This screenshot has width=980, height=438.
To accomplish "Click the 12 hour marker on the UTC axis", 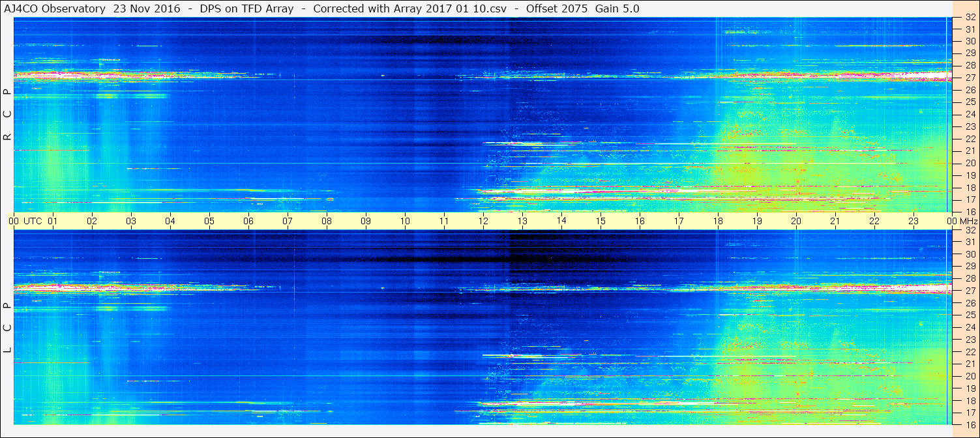I will (x=483, y=221).
